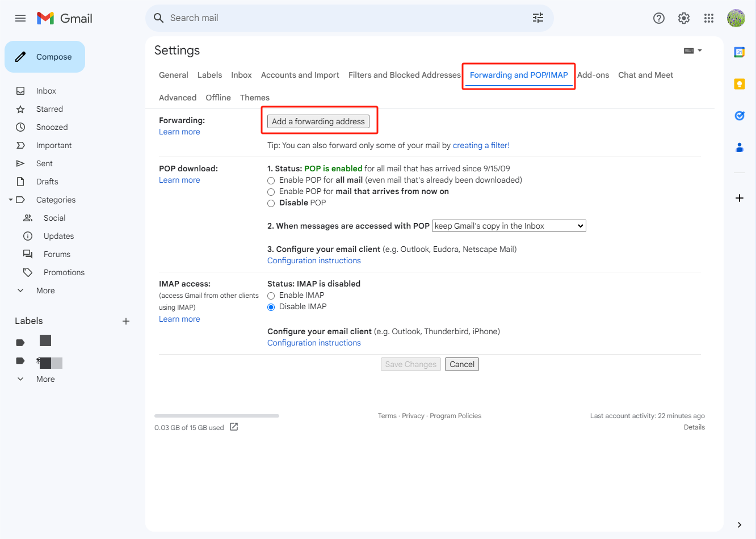Select the Disable POP option
Image resolution: width=756 pixels, height=539 pixels.
[x=271, y=203]
